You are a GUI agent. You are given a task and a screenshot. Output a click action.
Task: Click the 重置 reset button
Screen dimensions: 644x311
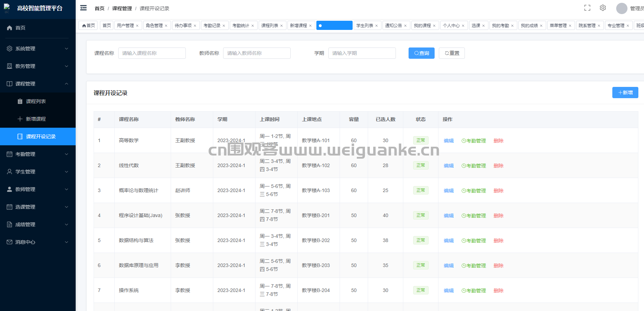(x=452, y=53)
